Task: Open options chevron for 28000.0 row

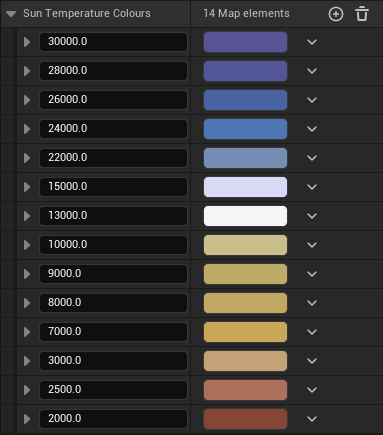Action: (x=312, y=71)
